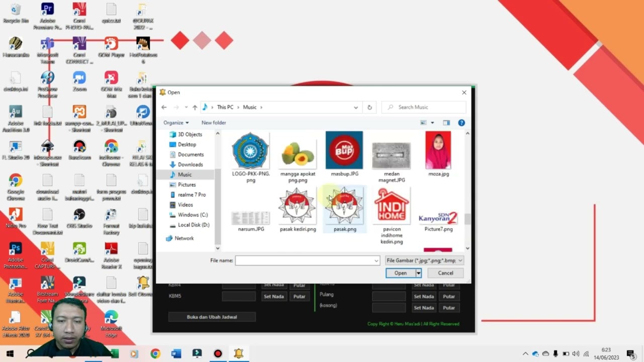
Task: Click the Open button's dropdown arrow
Action: 419,273
